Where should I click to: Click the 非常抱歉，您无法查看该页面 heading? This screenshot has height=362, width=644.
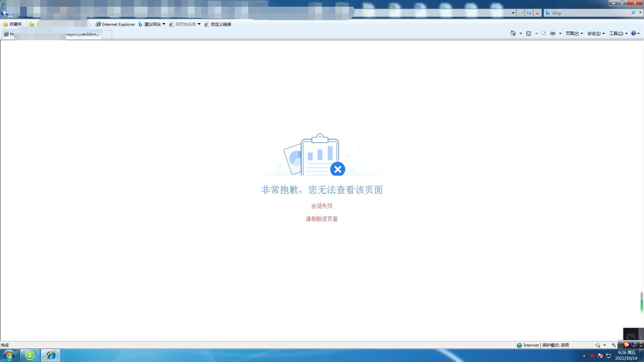coord(322,190)
